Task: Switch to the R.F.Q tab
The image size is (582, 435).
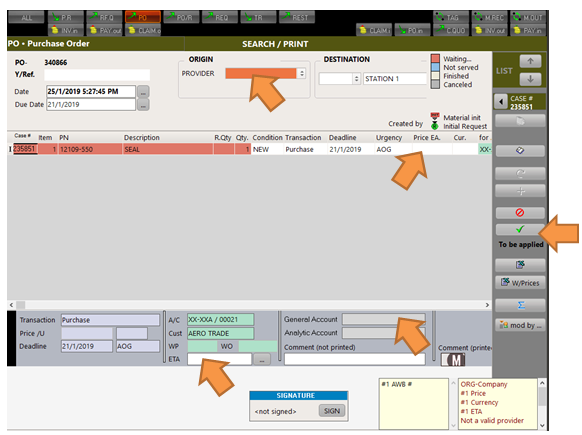Action: [x=104, y=17]
